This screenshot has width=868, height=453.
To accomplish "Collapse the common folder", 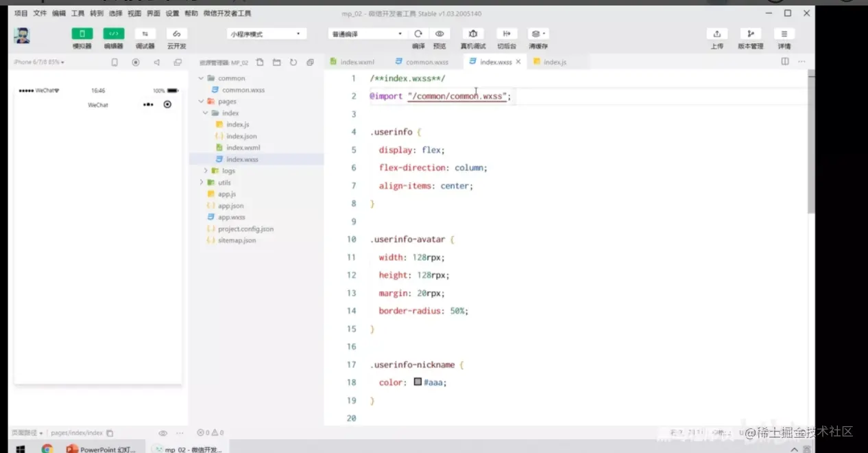I will point(201,78).
